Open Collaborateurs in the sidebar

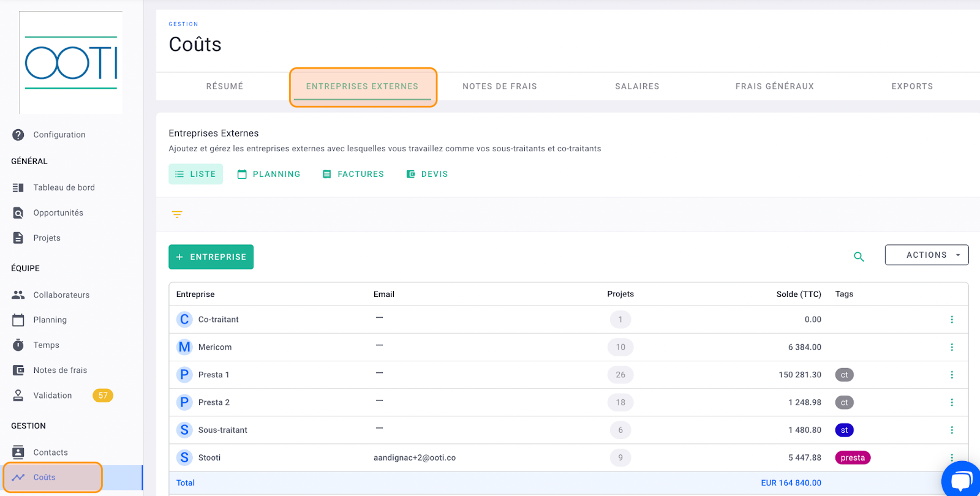[x=61, y=295]
